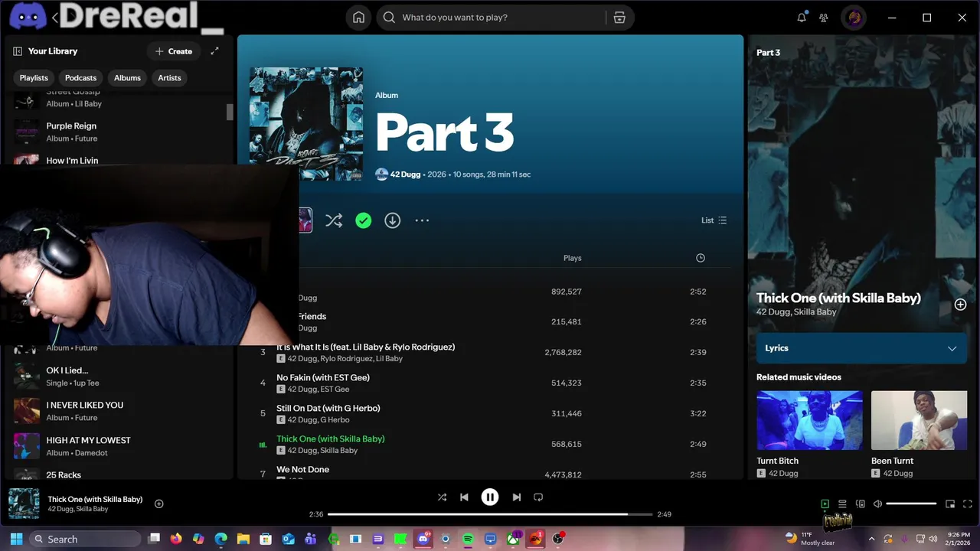Change view with List dropdown
The image size is (980, 551).
coord(714,220)
